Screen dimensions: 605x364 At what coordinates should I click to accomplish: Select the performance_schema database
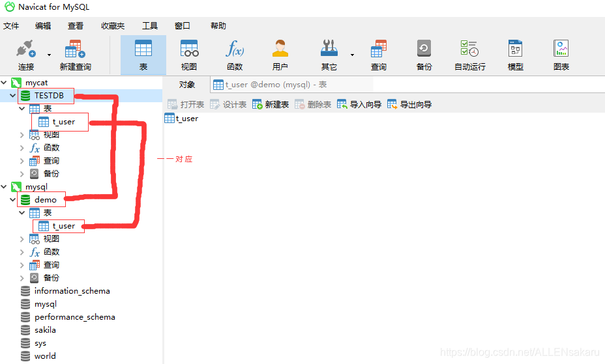tap(75, 317)
